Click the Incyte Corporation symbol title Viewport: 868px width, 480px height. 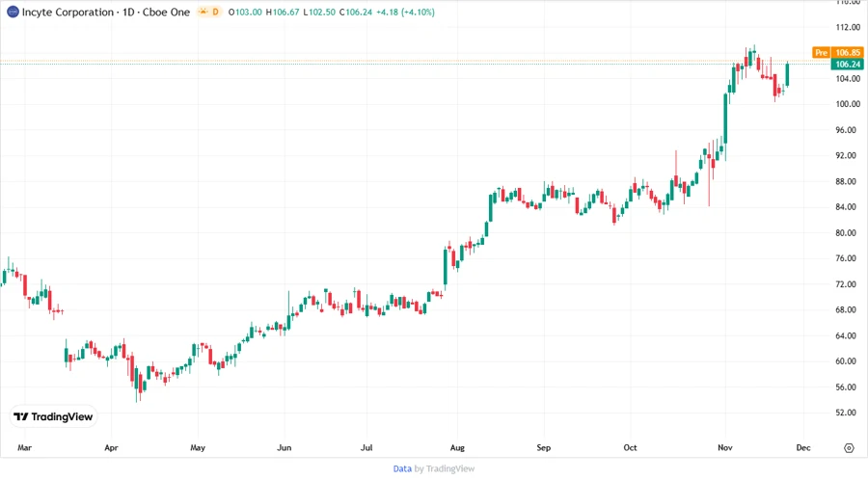[x=106, y=12]
